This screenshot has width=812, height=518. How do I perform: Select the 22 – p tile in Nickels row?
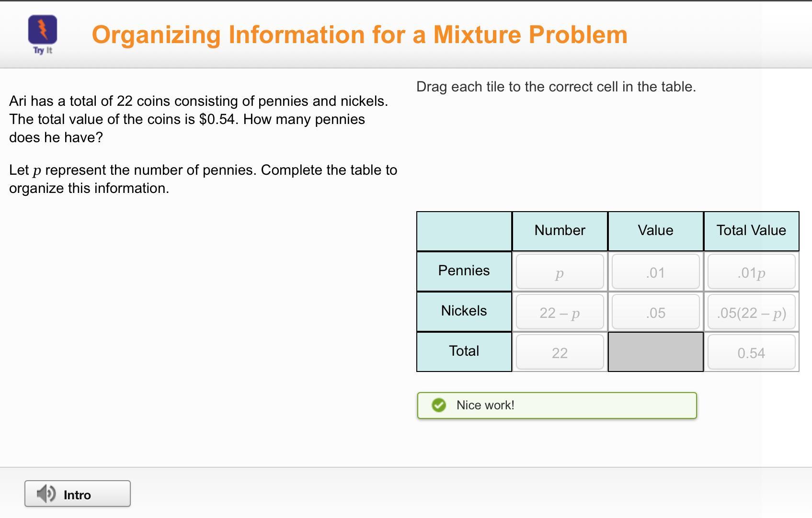pos(560,312)
